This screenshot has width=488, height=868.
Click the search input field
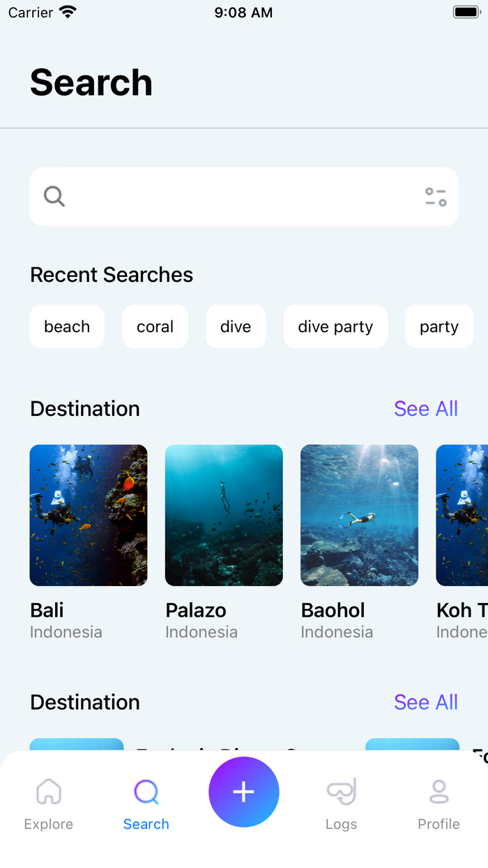[x=244, y=197]
